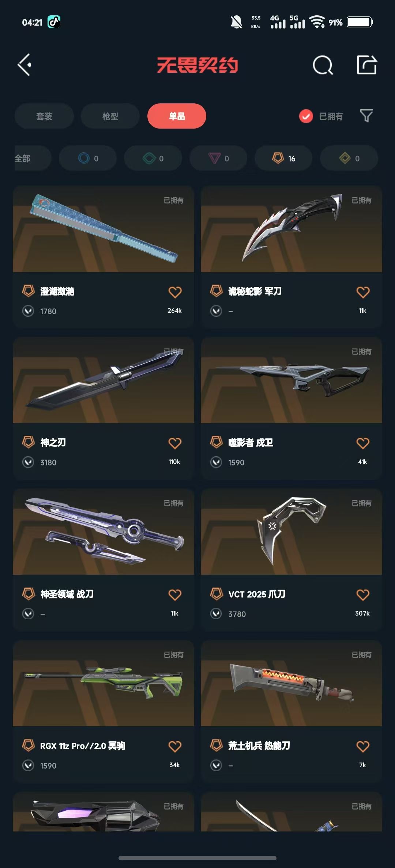The image size is (395, 868).
Task: Open search with magnifier icon
Action: click(x=323, y=65)
